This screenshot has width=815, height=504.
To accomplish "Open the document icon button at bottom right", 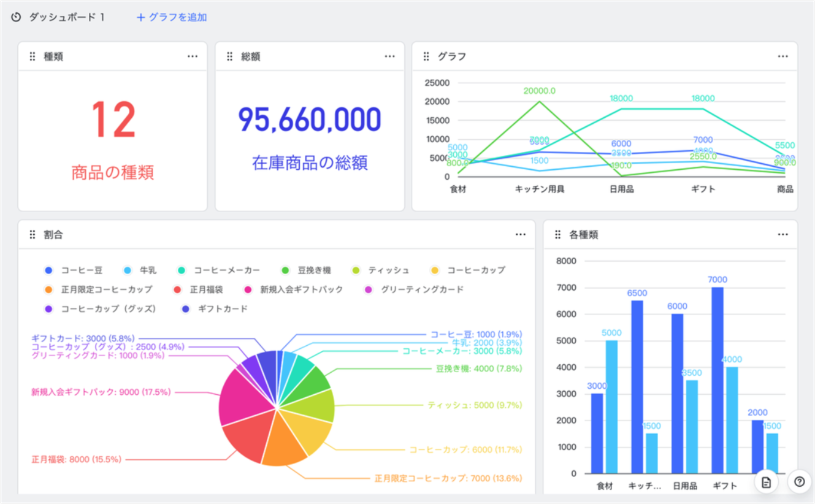I will (x=766, y=482).
